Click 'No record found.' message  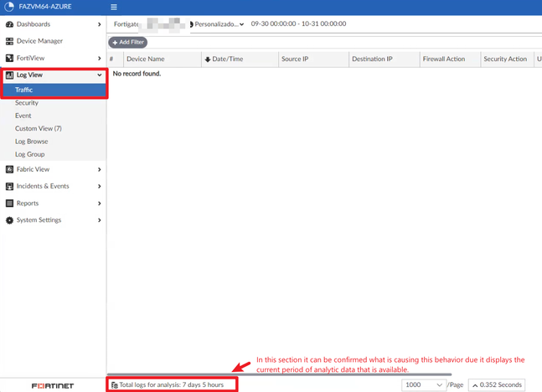tap(137, 74)
